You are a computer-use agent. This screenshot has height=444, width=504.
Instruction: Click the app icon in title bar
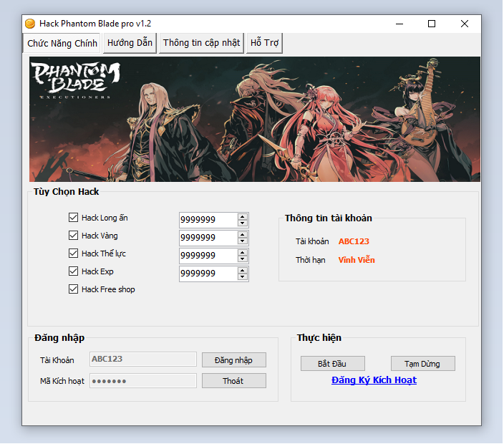tap(30, 24)
